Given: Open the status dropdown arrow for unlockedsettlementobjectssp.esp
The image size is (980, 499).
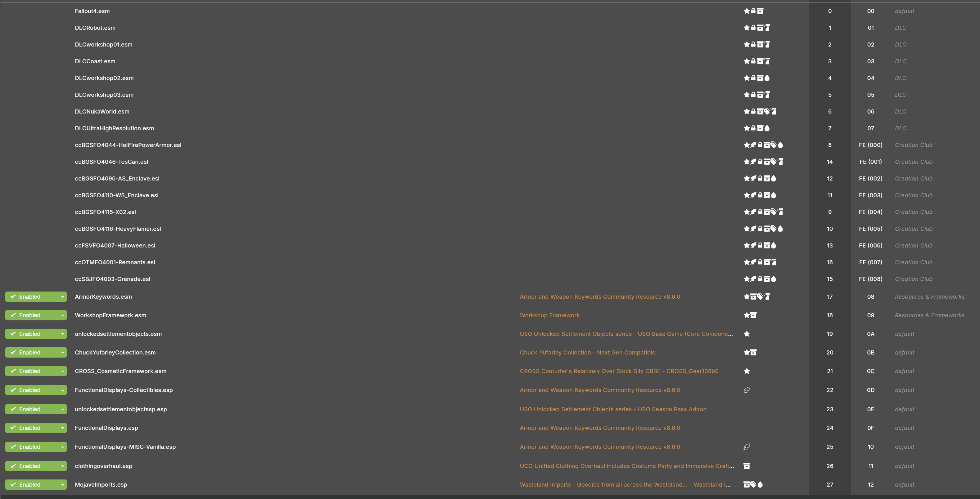Looking at the screenshot, I should 63,409.
